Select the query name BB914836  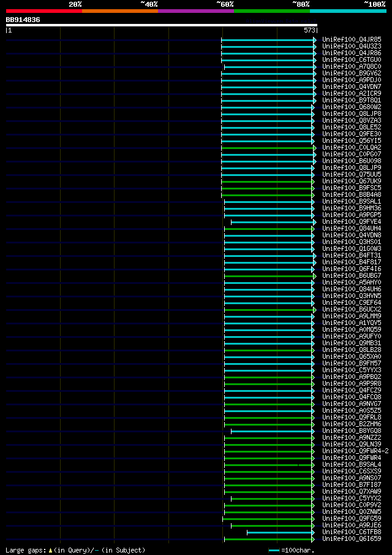click(23, 20)
